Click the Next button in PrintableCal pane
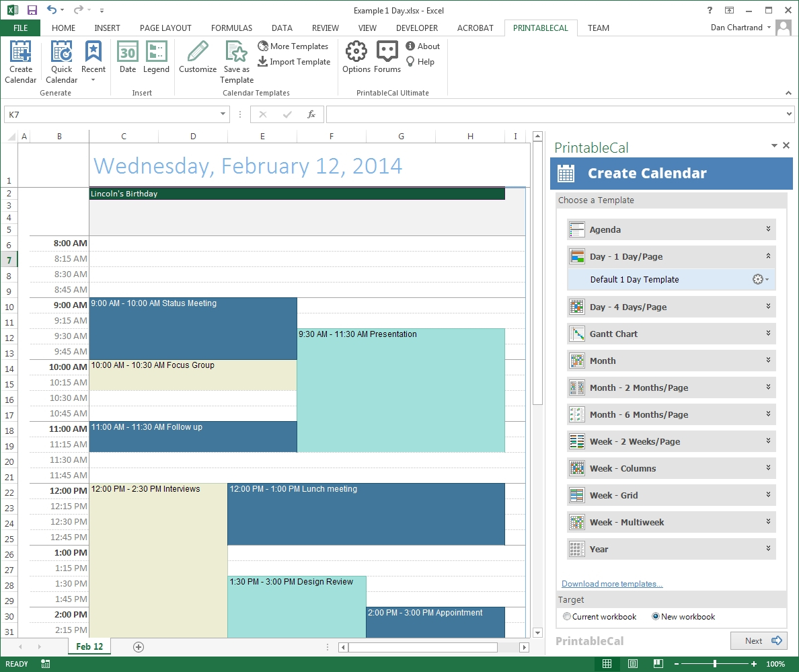The height and width of the screenshot is (672, 799). (759, 641)
